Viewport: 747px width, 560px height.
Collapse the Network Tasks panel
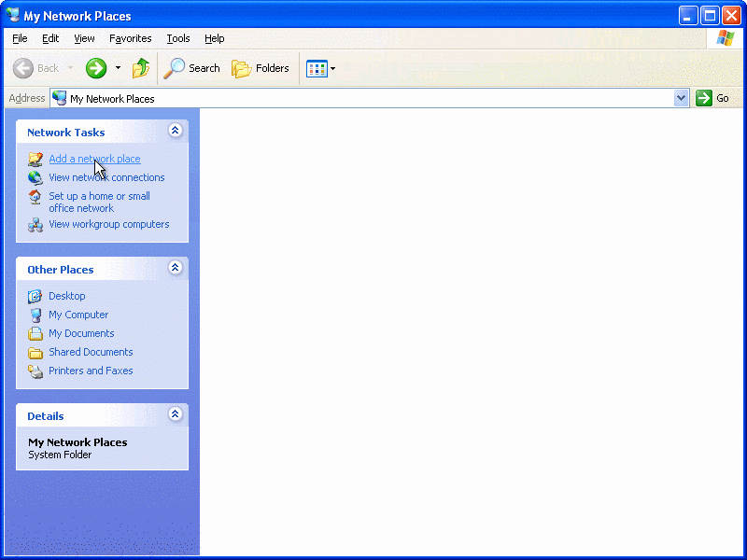click(175, 132)
